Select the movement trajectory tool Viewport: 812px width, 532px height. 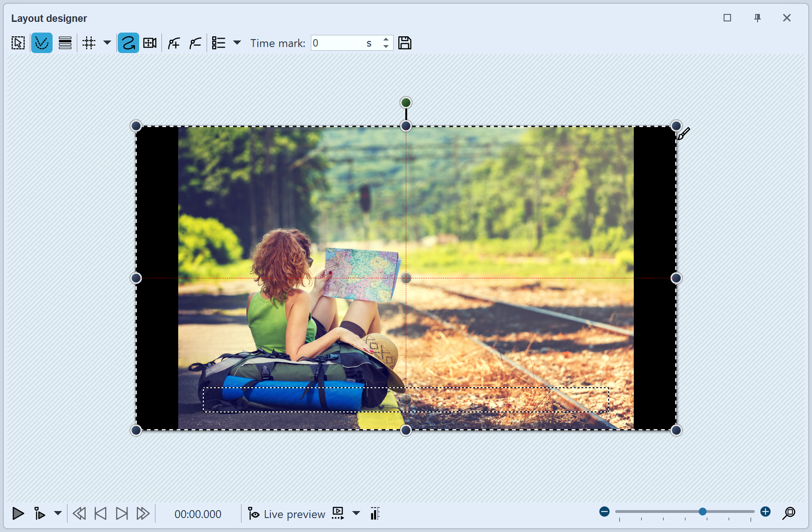tap(128, 43)
